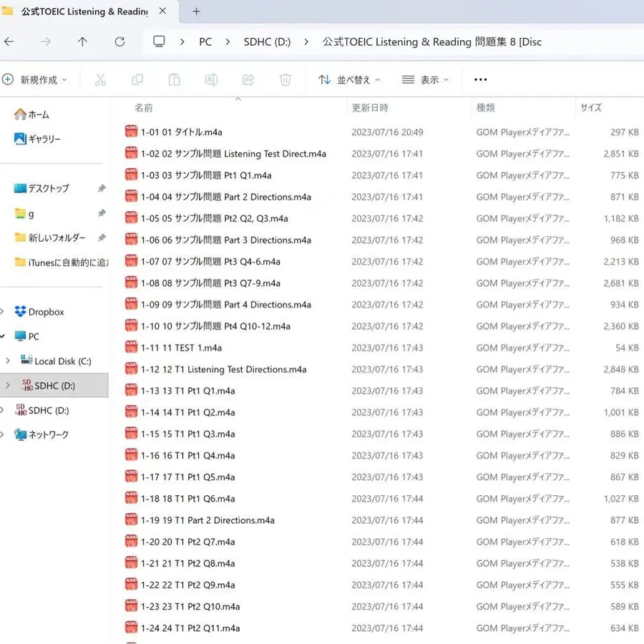Select Dropbox in the navigation pane
Viewport: 644px width, 644px height.
[46, 312]
